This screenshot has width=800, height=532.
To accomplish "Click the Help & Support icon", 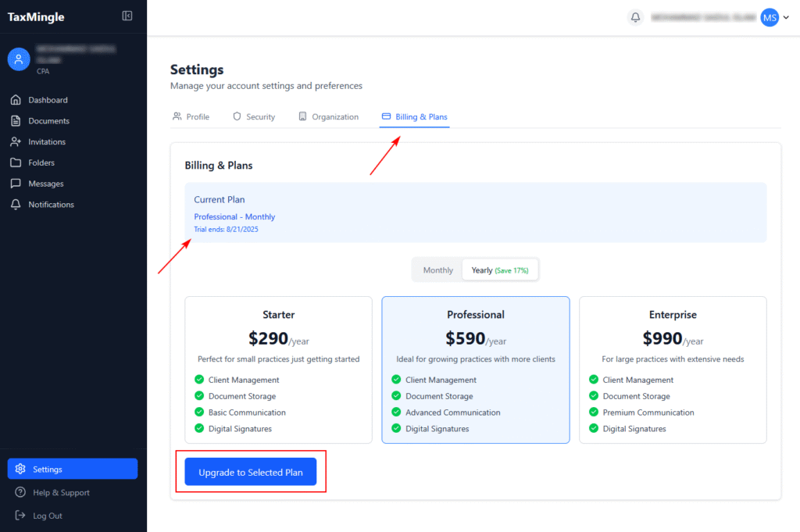I will (x=20, y=493).
